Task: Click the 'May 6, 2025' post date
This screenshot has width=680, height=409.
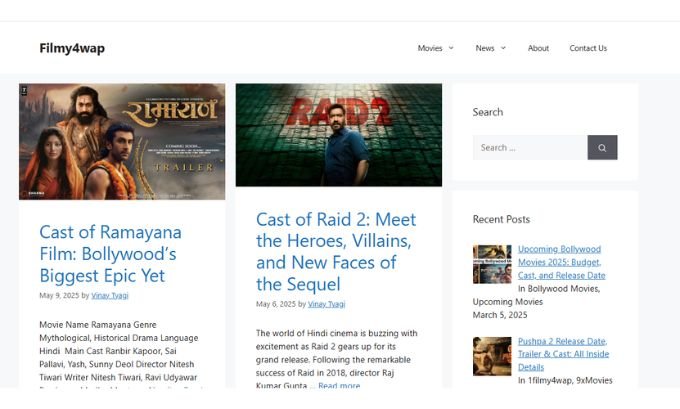Action: pyautogui.click(x=276, y=304)
